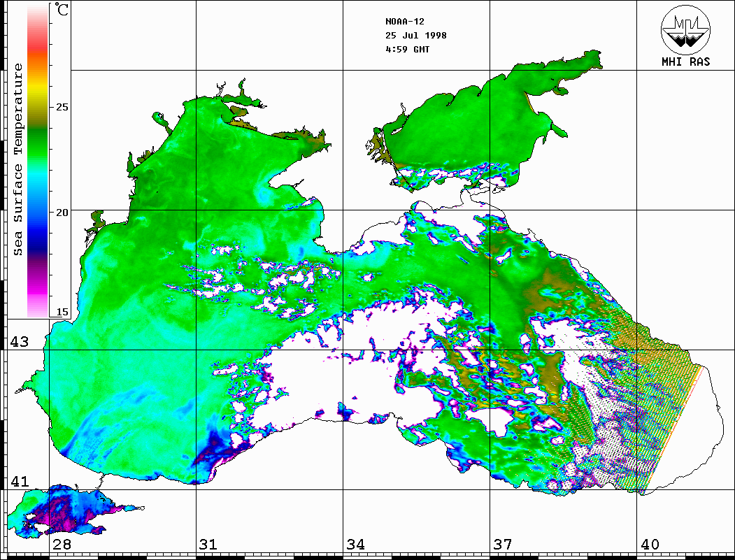Click the '4:59 GMT' time text
735x560 pixels.
click(x=407, y=49)
